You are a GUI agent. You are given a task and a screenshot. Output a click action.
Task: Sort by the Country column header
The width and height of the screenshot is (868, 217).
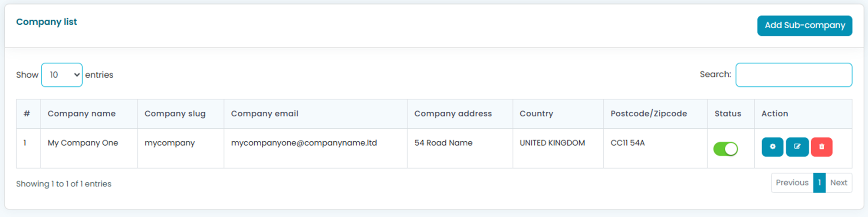pyautogui.click(x=536, y=114)
